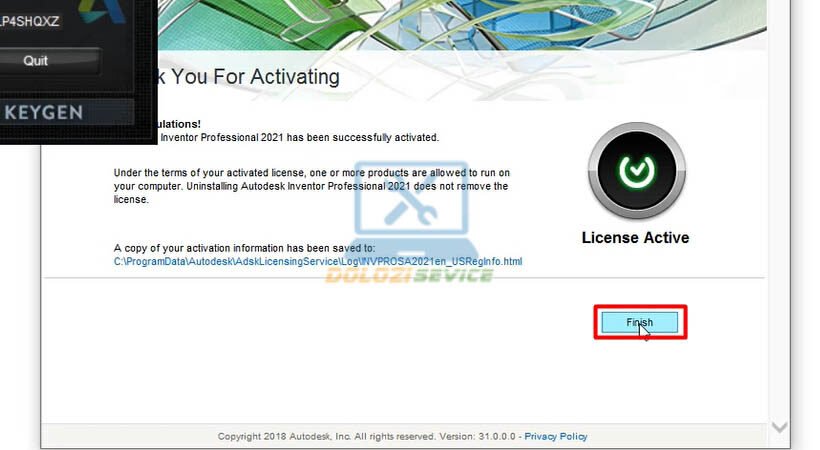
Task: Click the 'A copy of your activation information' text
Action: point(244,248)
